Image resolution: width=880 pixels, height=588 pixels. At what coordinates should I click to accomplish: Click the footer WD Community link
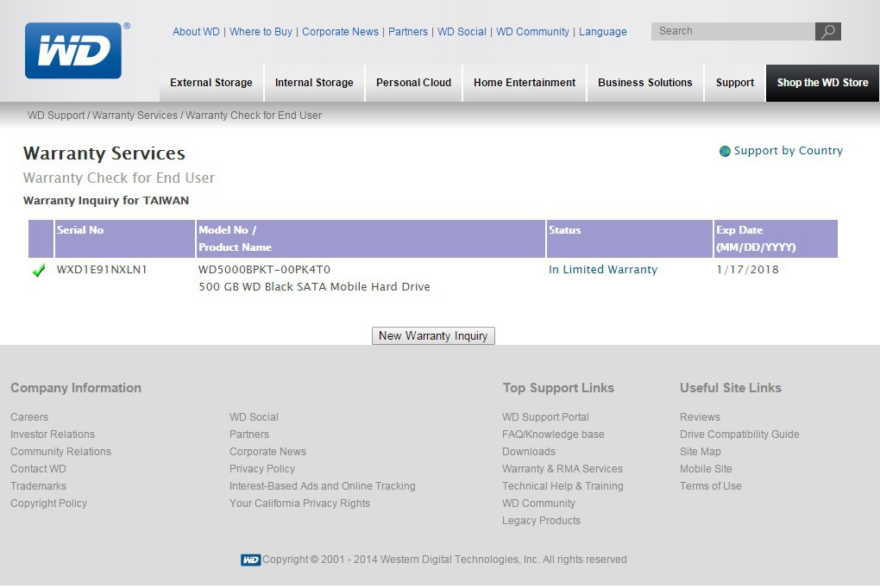[x=538, y=504]
